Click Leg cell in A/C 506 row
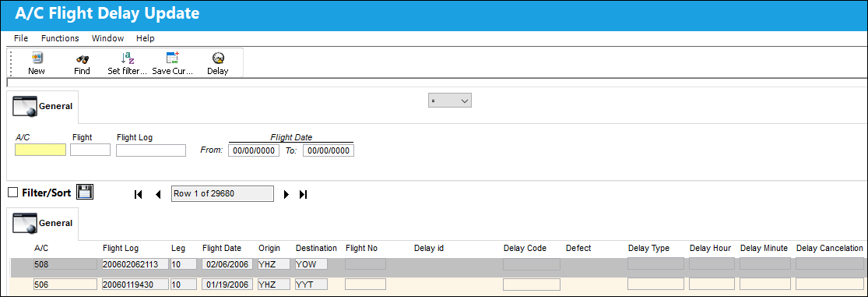868x297 pixels. click(x=184, y=285)
